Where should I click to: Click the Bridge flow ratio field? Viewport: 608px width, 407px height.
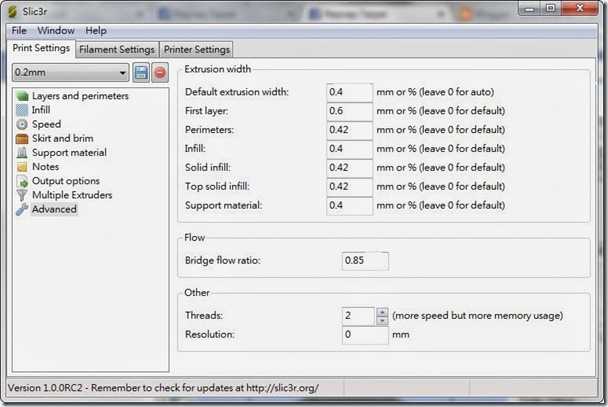pyautogui.click(x=365, y=260)
